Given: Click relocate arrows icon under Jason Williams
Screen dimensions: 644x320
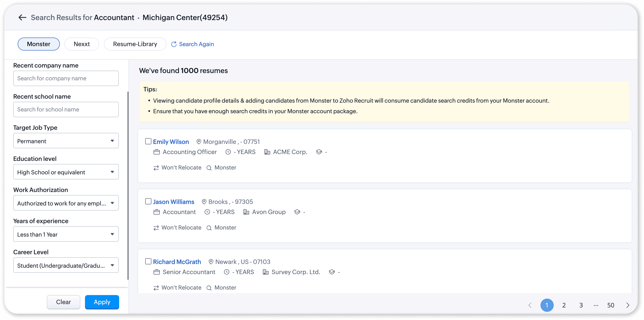Looking at the screenshot, I should pos(156,228).
